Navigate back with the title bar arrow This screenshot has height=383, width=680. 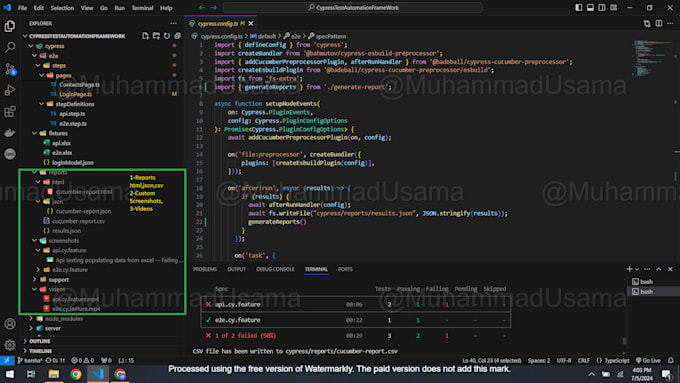[202, 8]
